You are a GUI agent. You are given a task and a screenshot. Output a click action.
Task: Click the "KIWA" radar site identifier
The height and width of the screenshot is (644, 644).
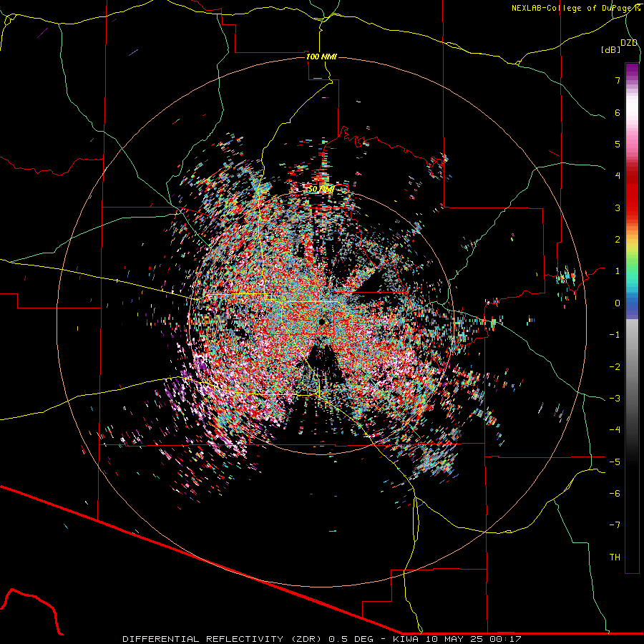(406, 639)
